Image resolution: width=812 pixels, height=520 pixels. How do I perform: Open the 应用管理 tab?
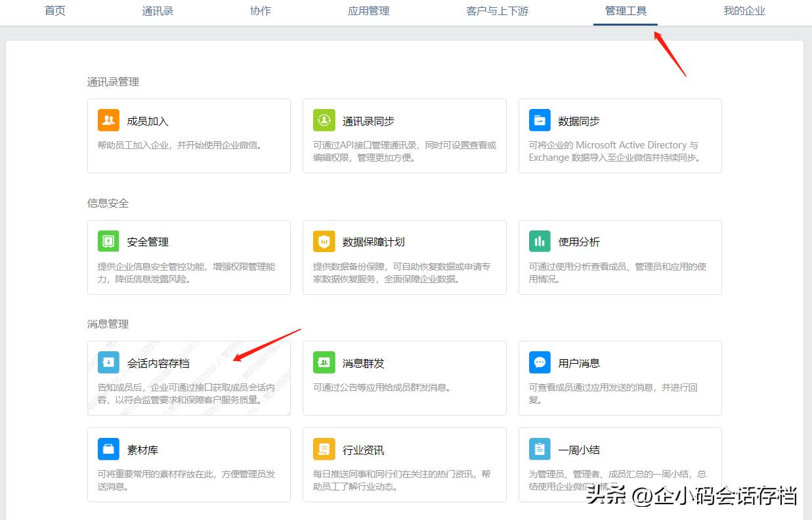368,11
